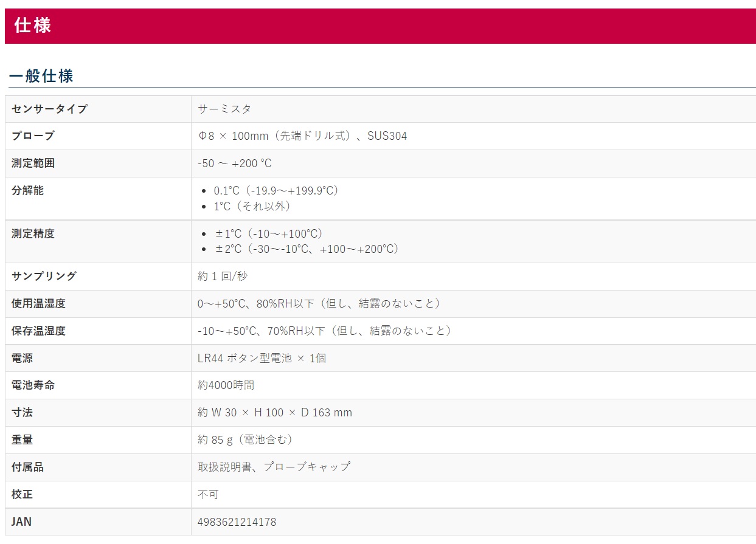Select the 寸法 row label

pyautogui.click(x=22, y=412)
